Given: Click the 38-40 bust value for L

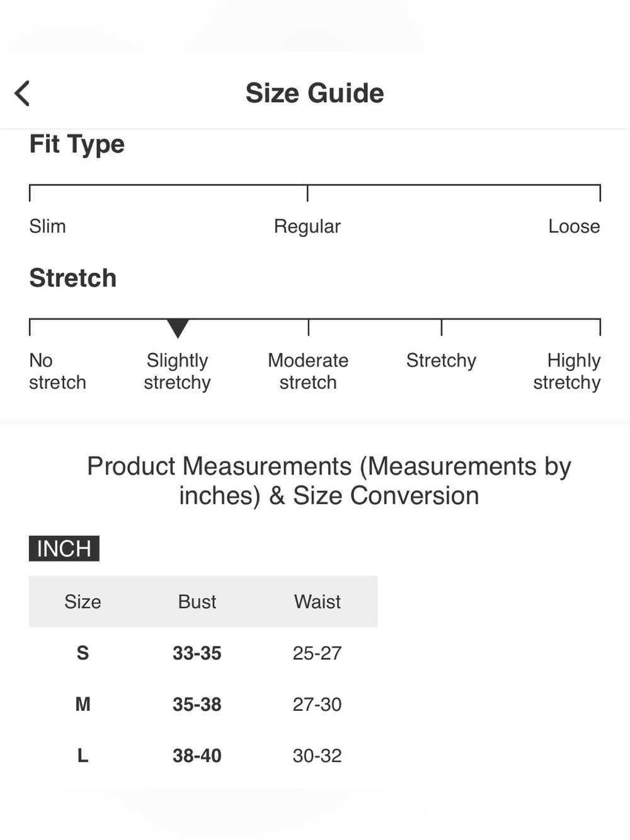Looking at the screenshot, I should 197,756.
